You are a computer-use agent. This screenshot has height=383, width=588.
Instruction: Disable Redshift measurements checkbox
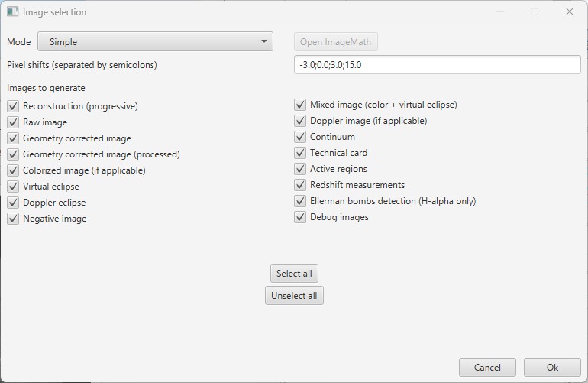(x=300, y=185)
